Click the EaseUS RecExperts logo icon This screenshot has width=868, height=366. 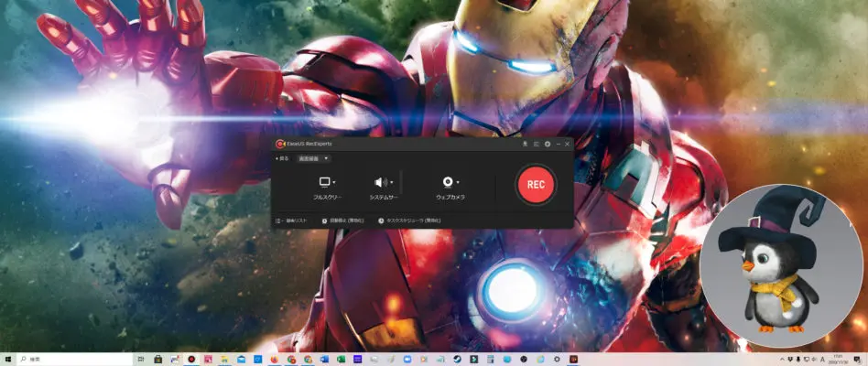tap(280, 144)
